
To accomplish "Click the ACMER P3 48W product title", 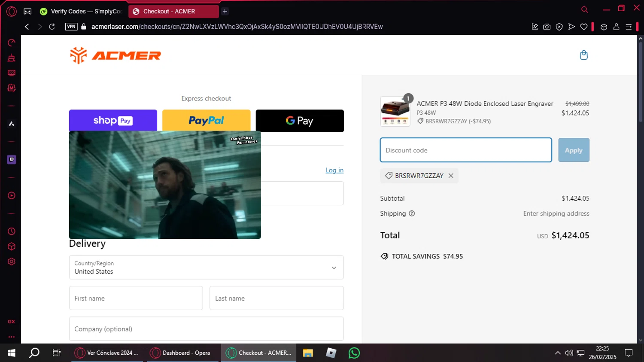I will point(485,103).
